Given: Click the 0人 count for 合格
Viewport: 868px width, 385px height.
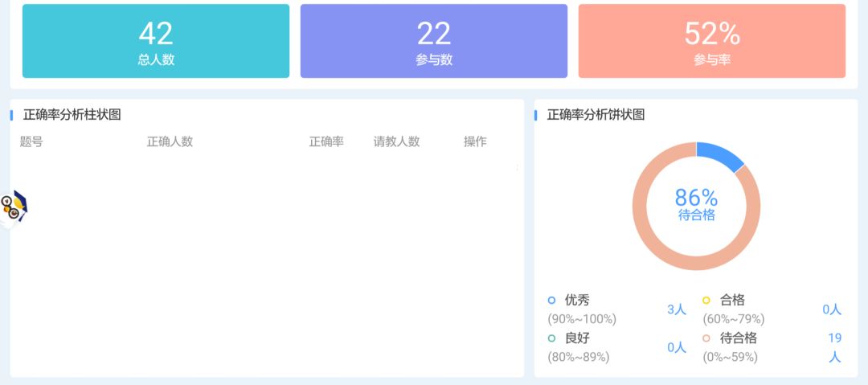Looking at the screenshot, I should pyautogui.click(x=832, y=309).
